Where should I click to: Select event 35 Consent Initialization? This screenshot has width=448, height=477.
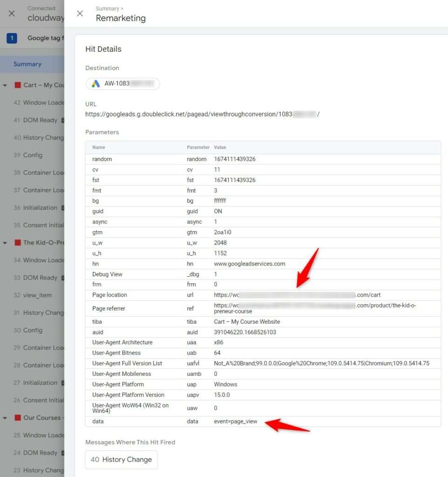click(x=39, y=225)
